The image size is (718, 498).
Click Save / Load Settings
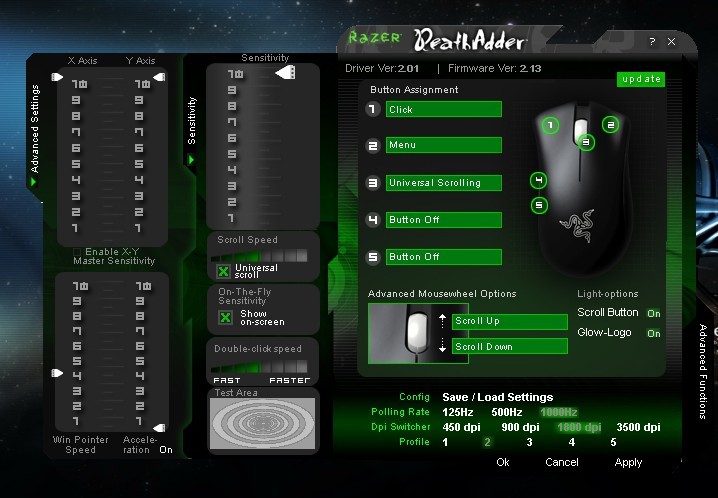(x=497, y=397)
